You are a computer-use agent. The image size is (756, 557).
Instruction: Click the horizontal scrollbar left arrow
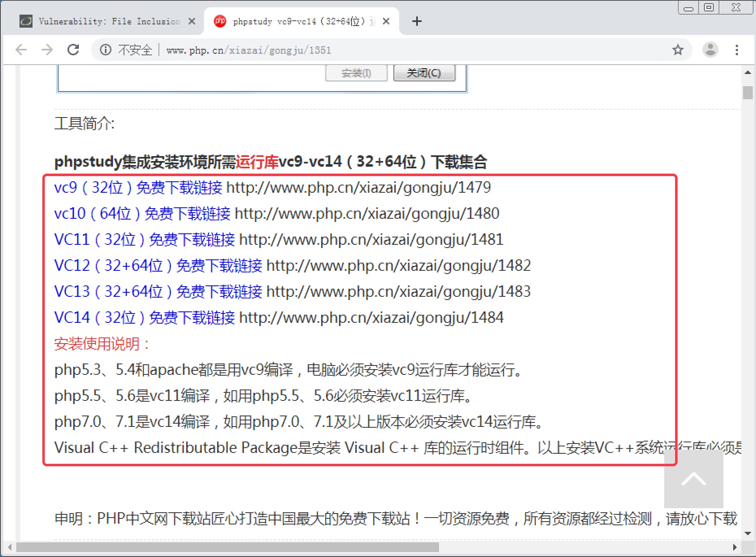pos(10,547)
